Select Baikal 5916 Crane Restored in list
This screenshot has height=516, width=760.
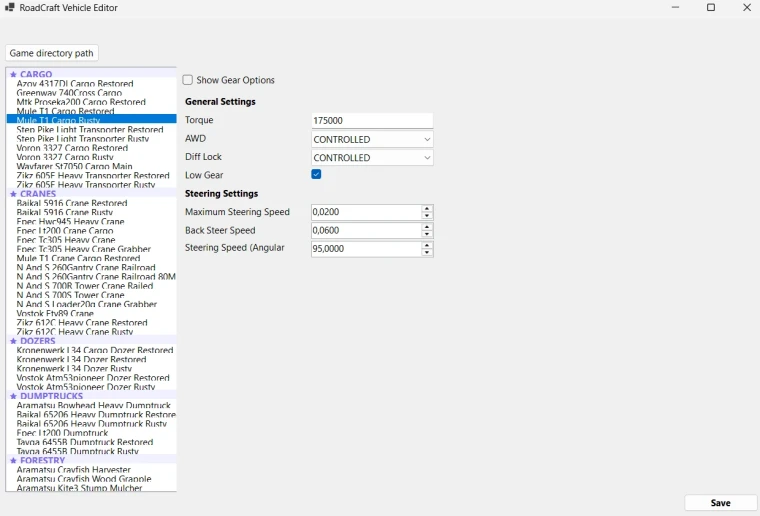pyautogui.click(x=72, y=203)
